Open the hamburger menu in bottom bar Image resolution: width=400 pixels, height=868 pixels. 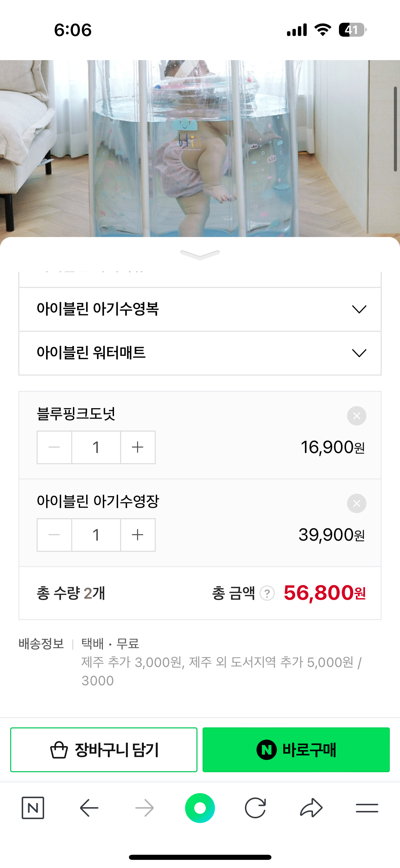pyautogui.click(x=367, y=808)
